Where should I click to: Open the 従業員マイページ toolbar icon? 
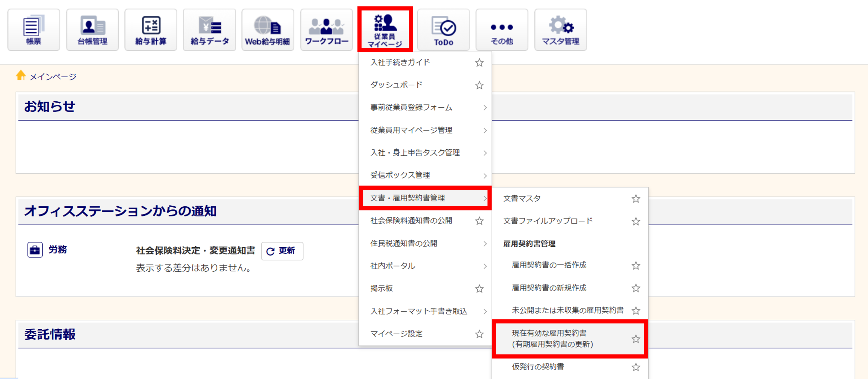[385, 30]
